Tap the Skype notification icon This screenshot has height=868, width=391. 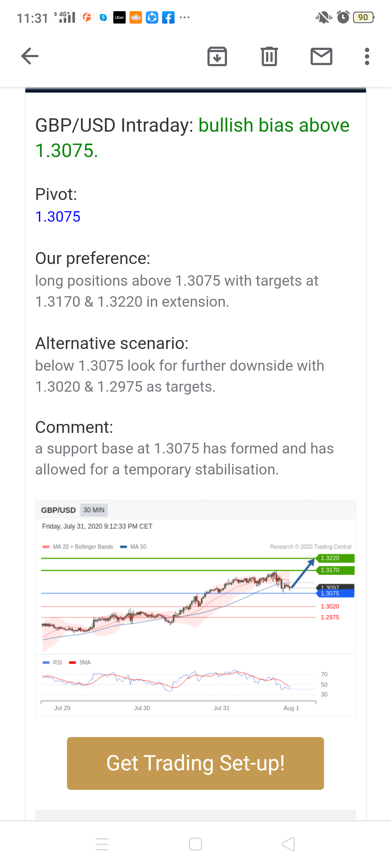(103, 17)
